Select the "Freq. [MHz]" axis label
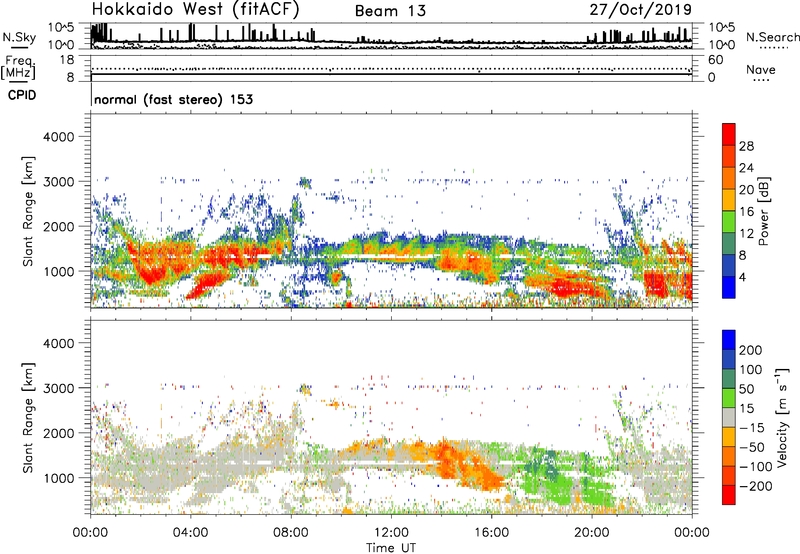 pyautogui.click(x=18, y=67)
